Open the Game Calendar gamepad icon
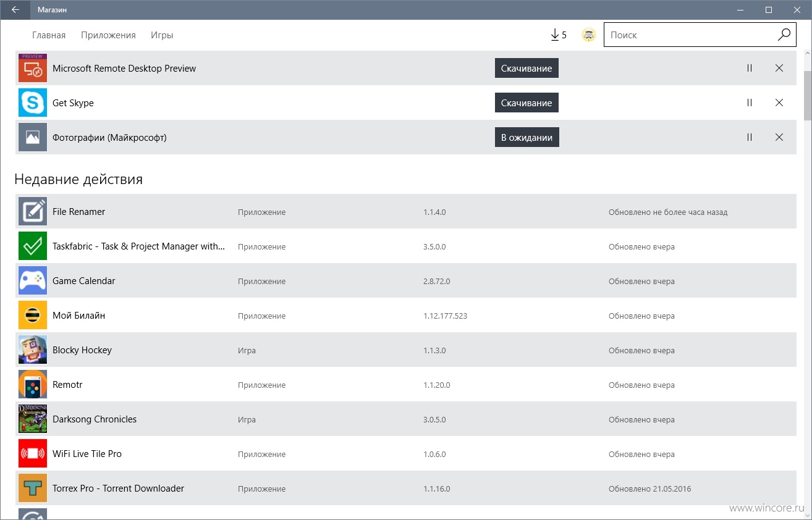Screen dimensions: 812x520 point(33,280)
